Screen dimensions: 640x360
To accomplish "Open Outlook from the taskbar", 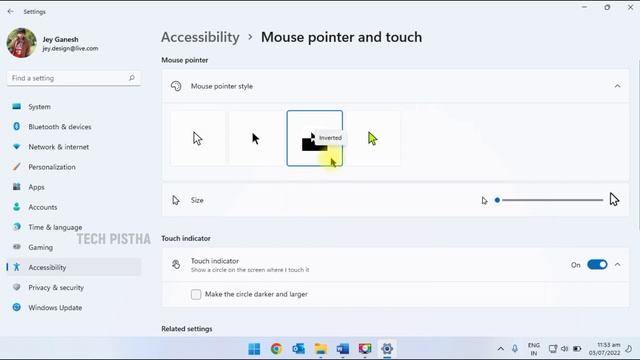I will click(298, 349).
